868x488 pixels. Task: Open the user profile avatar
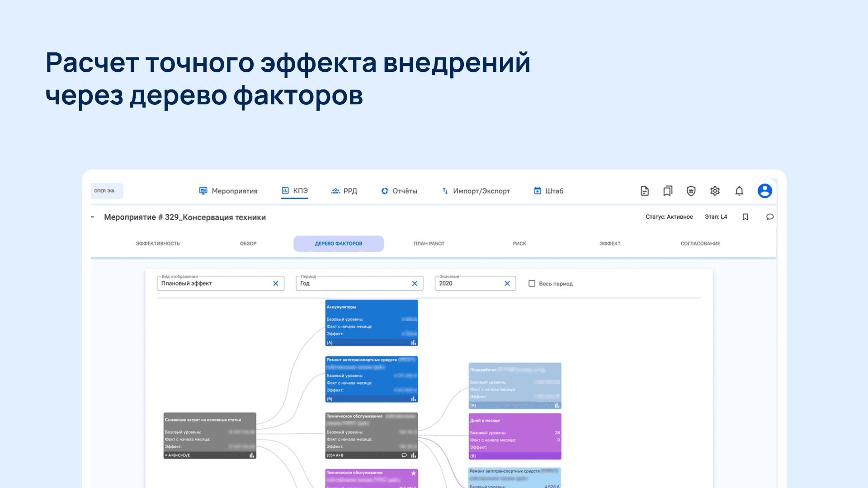tap(764, 191)
